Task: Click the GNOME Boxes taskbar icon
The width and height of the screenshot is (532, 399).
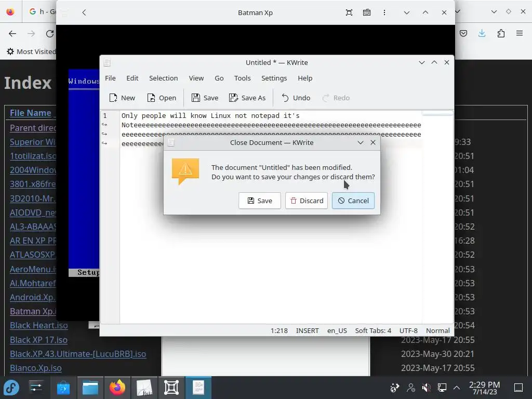Action: coord(171,388)
